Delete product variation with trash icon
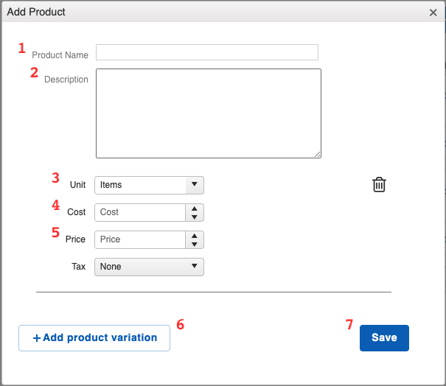 [379, 185]
